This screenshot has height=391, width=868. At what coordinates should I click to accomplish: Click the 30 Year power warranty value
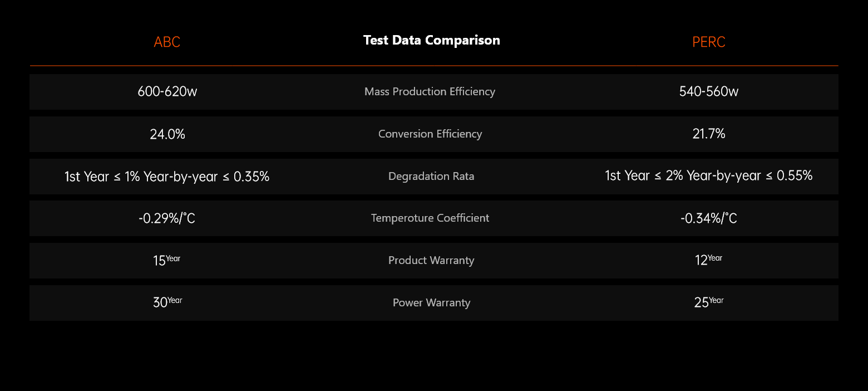[x=167, y=302]
